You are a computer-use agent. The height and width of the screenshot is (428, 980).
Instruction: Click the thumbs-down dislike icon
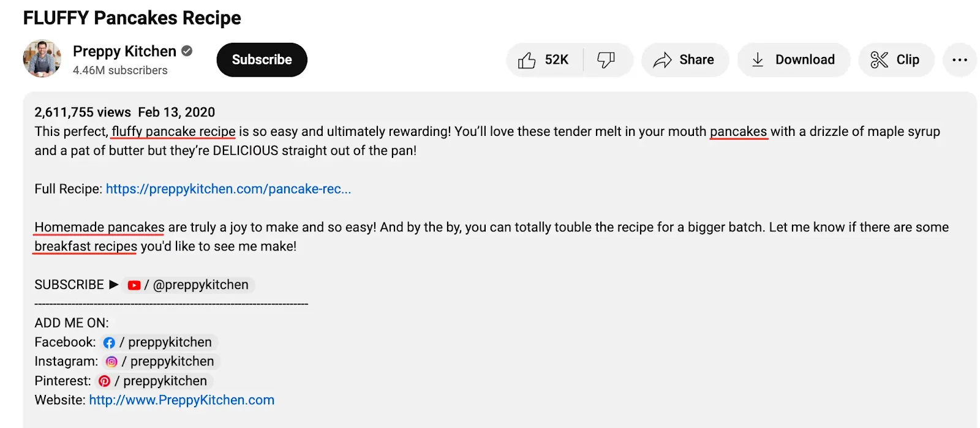606,60
